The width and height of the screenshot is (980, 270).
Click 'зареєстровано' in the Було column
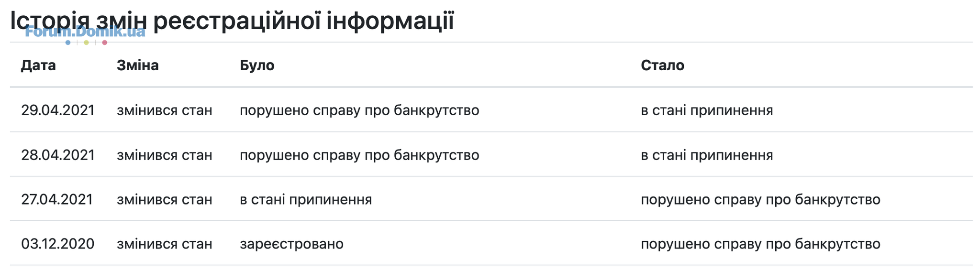click(x=292, y=244)
